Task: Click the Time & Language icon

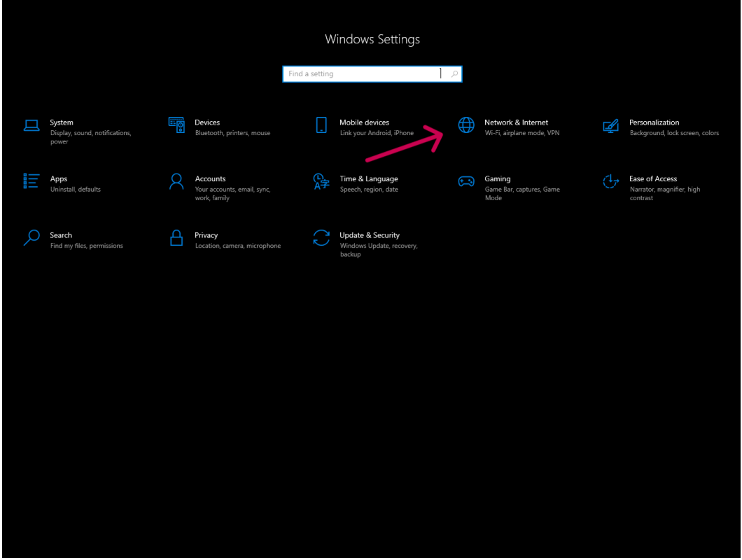Action: tap(321, 181)
